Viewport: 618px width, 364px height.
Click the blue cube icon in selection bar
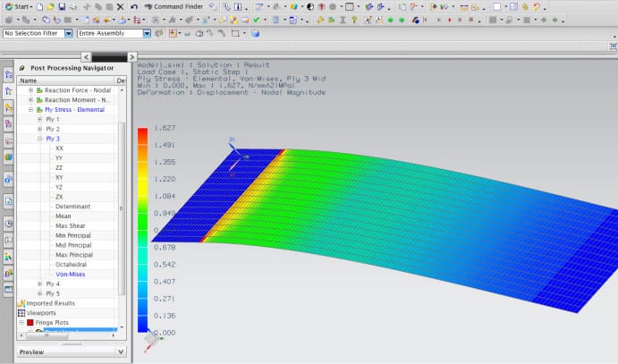click(255, 34)
